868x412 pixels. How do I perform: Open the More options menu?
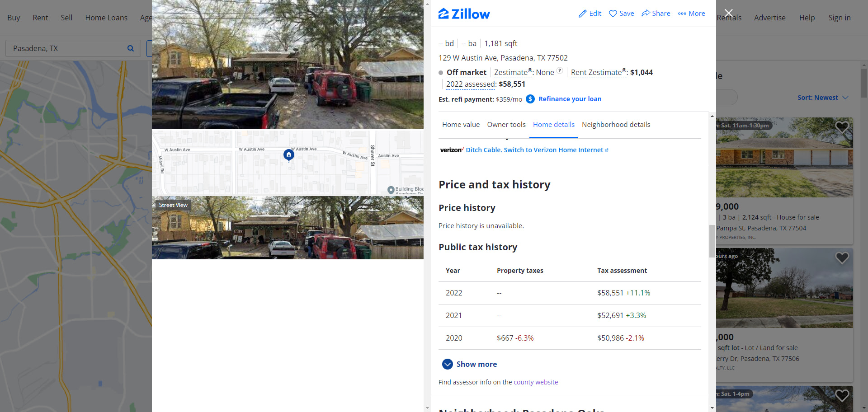(x=691, y=14)
